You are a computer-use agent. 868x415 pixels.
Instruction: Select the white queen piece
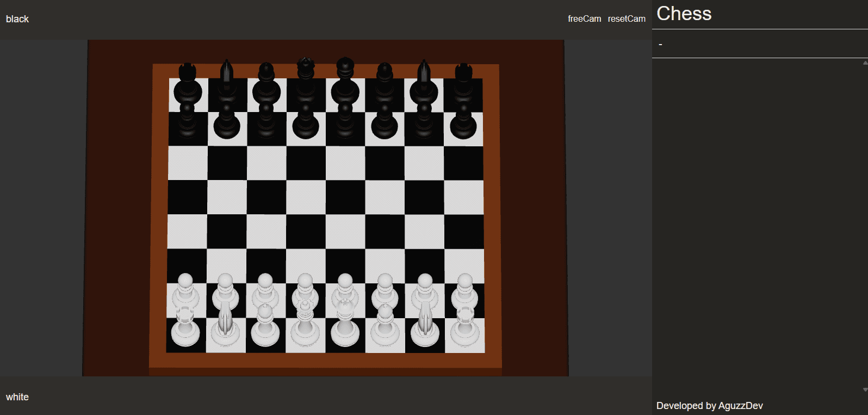coord(305,328)
